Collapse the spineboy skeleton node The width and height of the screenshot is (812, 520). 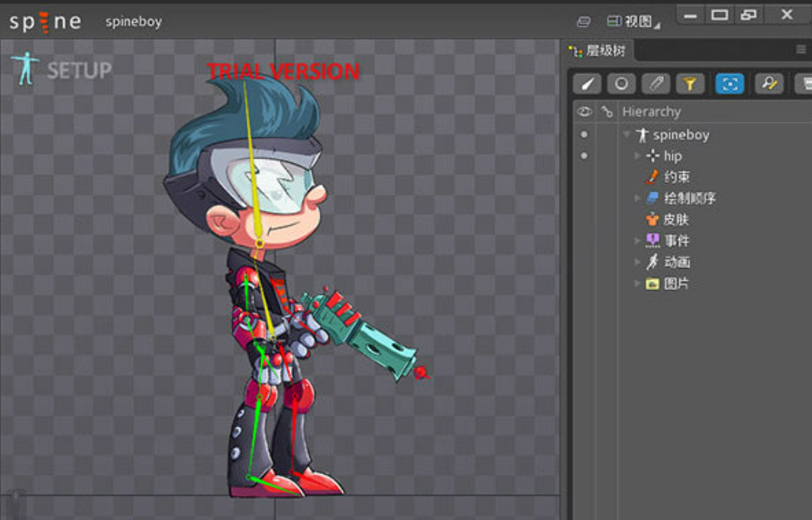(x=626, y=134)
